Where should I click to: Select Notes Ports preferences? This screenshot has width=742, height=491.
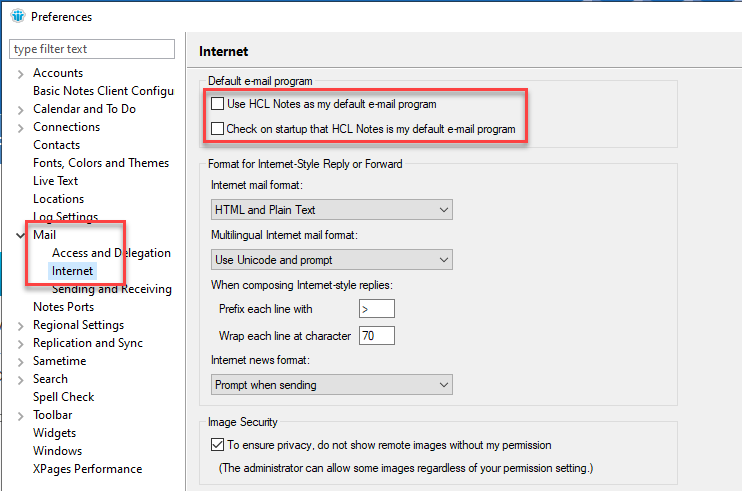63,307
